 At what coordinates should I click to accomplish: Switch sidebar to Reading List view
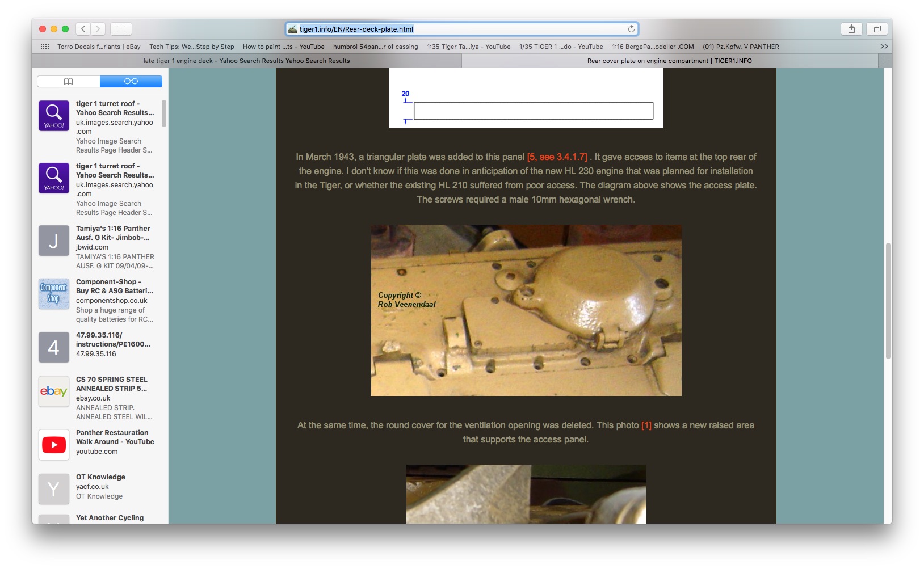[131, 82]
